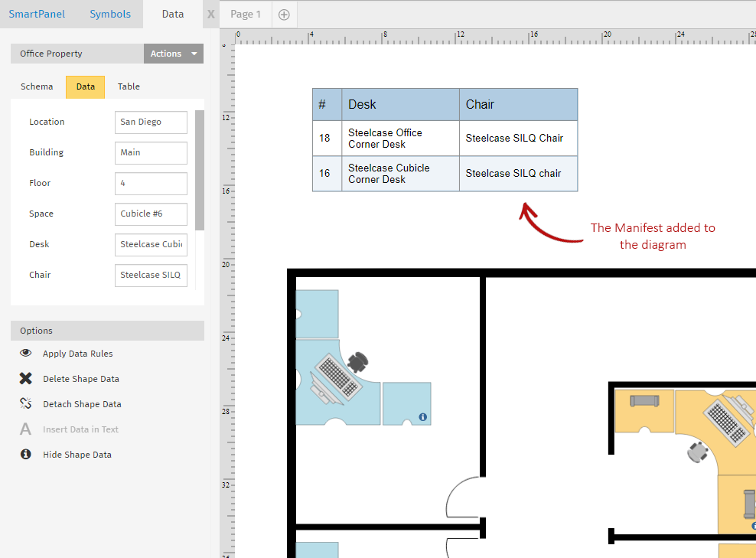Add a new page with plus icon
756x558 pixels.
[284, 15]
